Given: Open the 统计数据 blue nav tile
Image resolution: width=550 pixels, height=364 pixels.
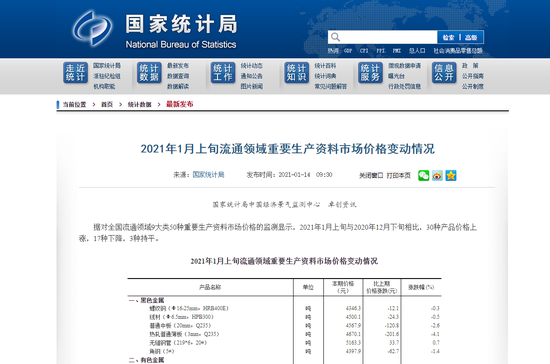Looking at the screenshot, I should coord(149,73).
